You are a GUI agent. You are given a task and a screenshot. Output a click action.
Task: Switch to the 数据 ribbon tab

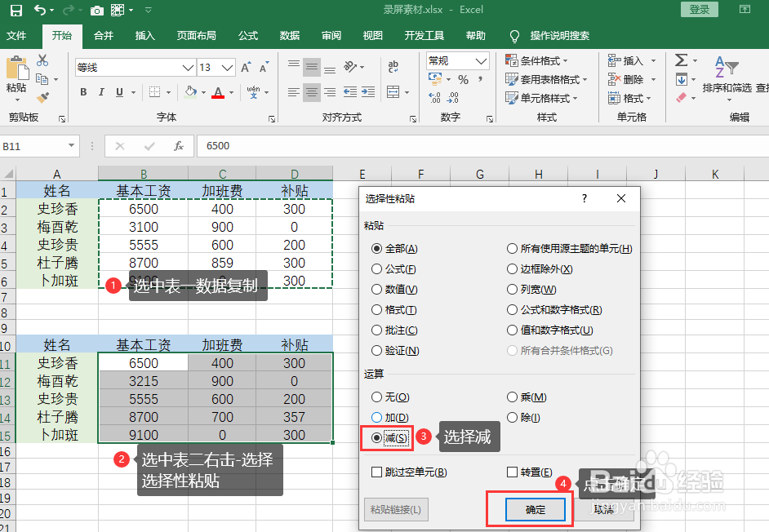(x=289, y=35)
